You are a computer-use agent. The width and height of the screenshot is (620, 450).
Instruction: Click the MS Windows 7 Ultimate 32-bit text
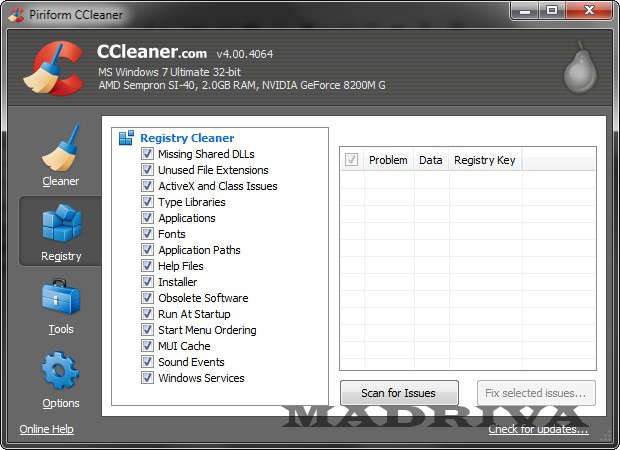(170, 72)
